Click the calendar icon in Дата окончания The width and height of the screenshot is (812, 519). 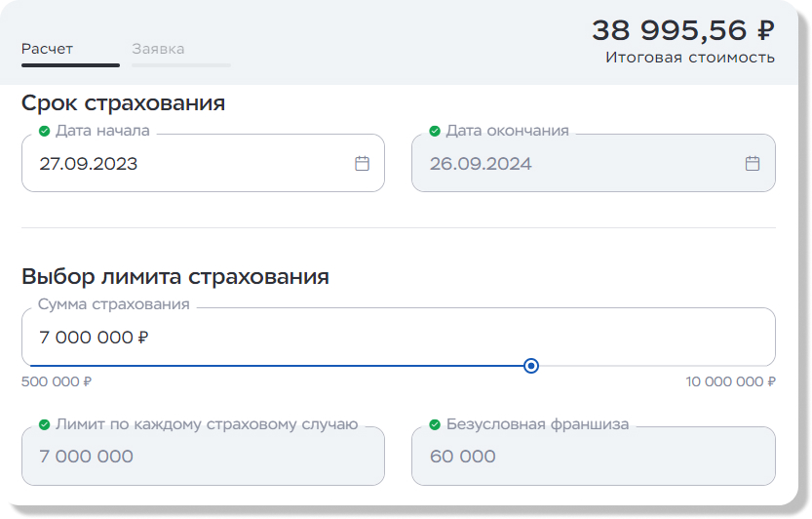point(752,164)
